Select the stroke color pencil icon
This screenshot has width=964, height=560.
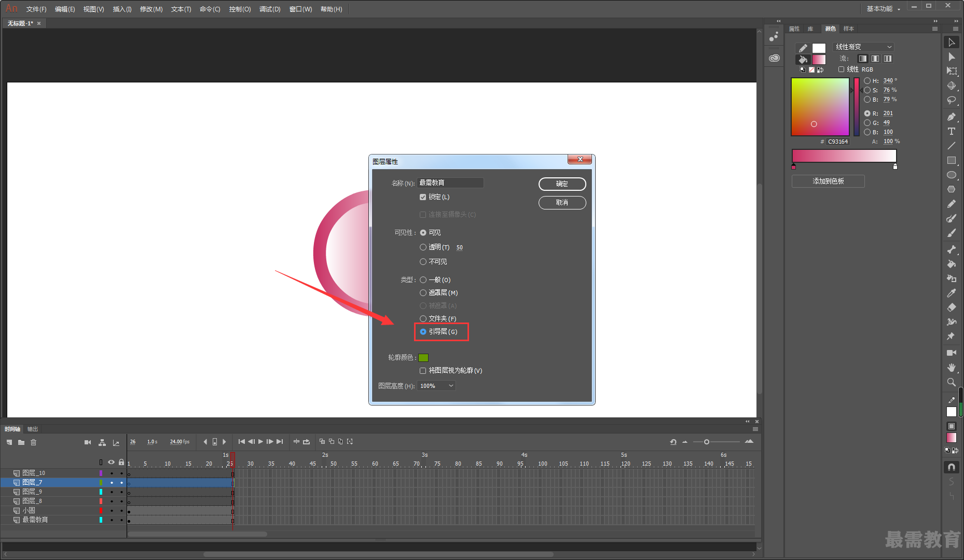(803, 48)
